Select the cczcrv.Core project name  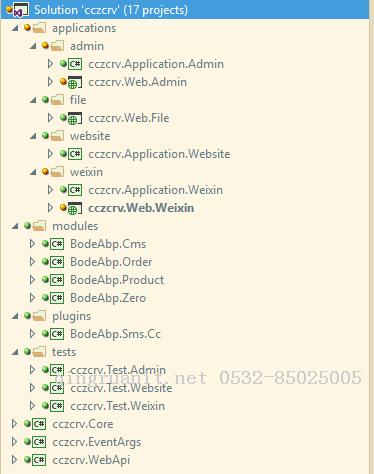coord(83,424)
